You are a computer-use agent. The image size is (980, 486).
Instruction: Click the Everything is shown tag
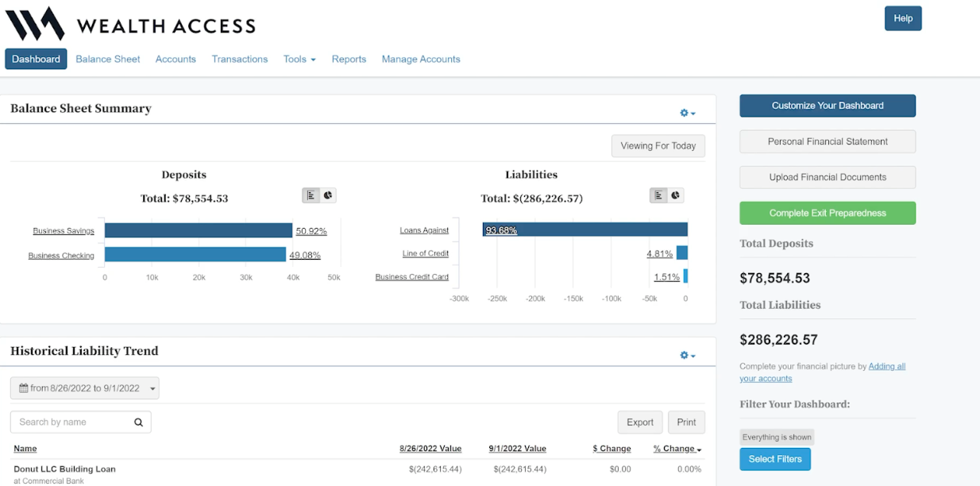point(777,438)
